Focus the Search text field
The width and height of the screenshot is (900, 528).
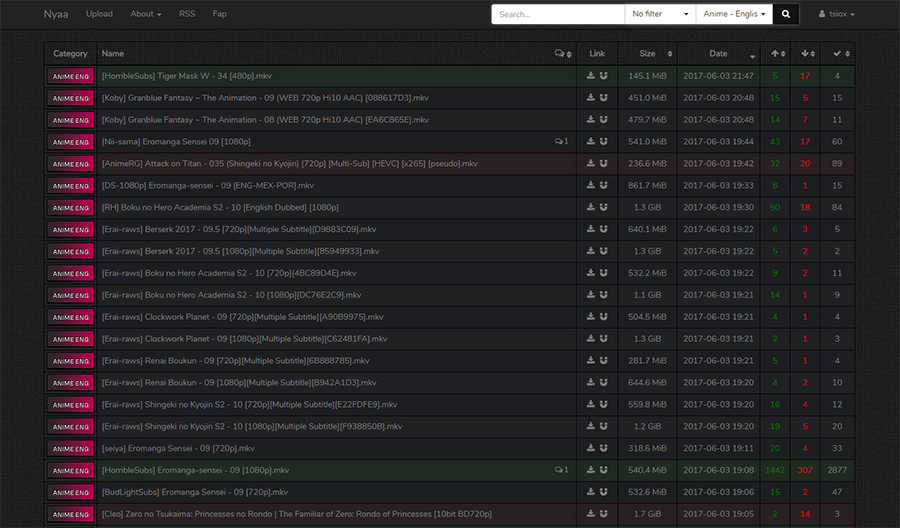(x=557, y=14)
